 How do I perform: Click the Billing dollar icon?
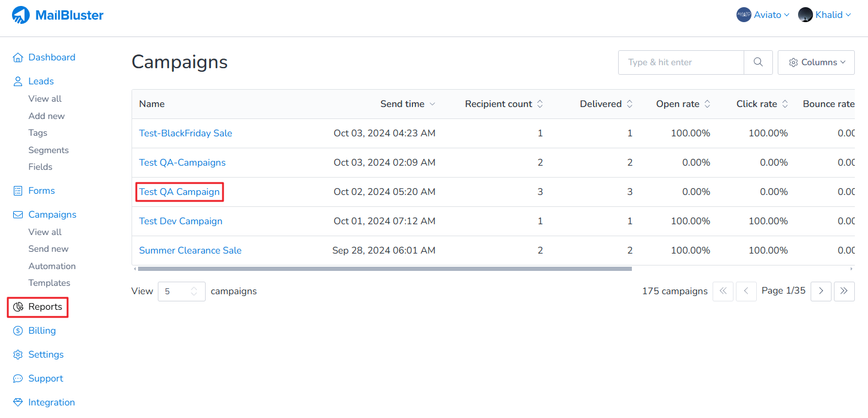18,331
